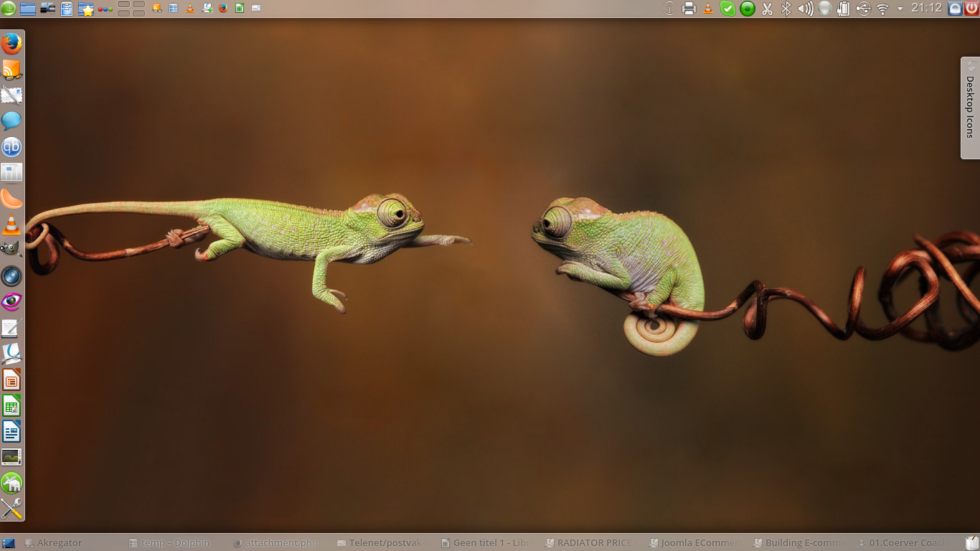Click the red shutdown power button

[x=971, y=9]
